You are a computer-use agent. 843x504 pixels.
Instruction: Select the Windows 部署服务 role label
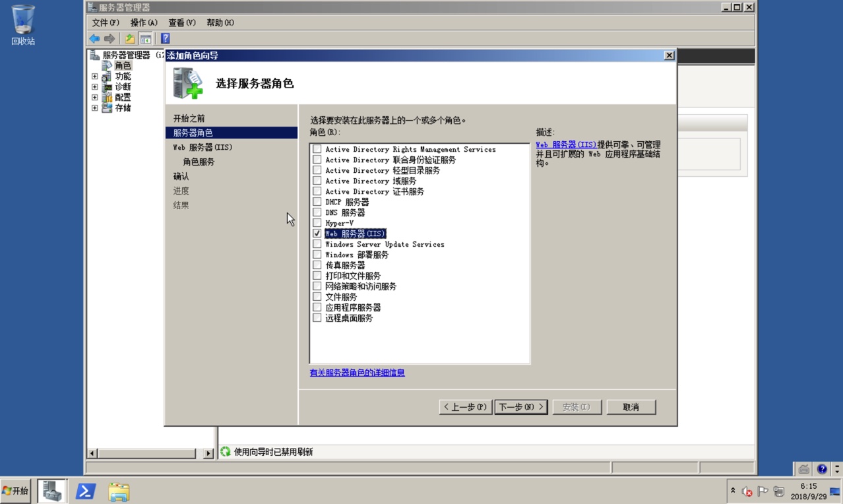click(x=357, y=255)
